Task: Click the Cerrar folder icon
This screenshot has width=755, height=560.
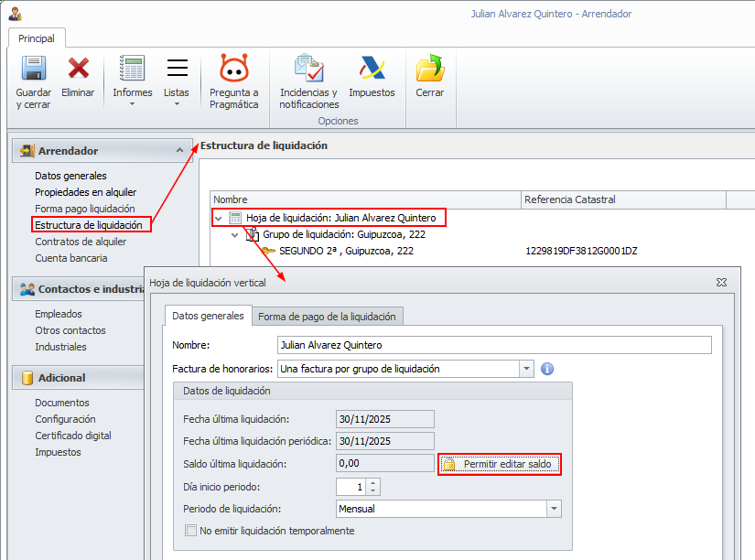Action: (x=430, y=68)
